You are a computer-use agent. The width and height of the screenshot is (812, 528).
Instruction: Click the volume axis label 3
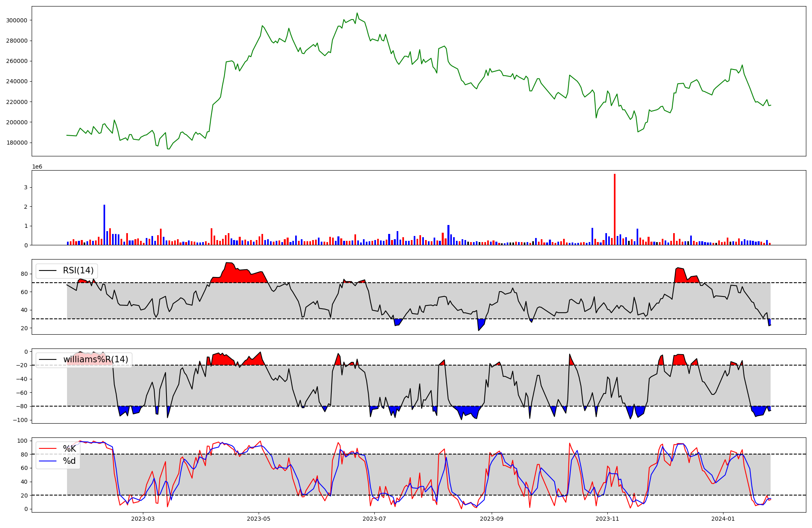pos(26,188)
